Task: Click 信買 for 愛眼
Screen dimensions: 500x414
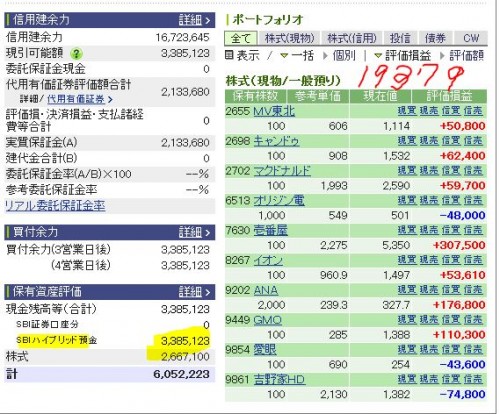Action: coord(451,349)
